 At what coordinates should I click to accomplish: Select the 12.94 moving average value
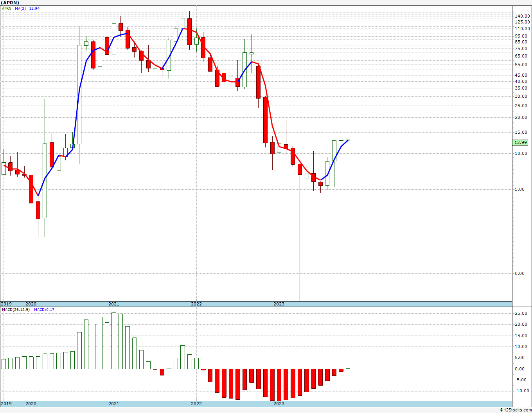click(x=34, y=8)
